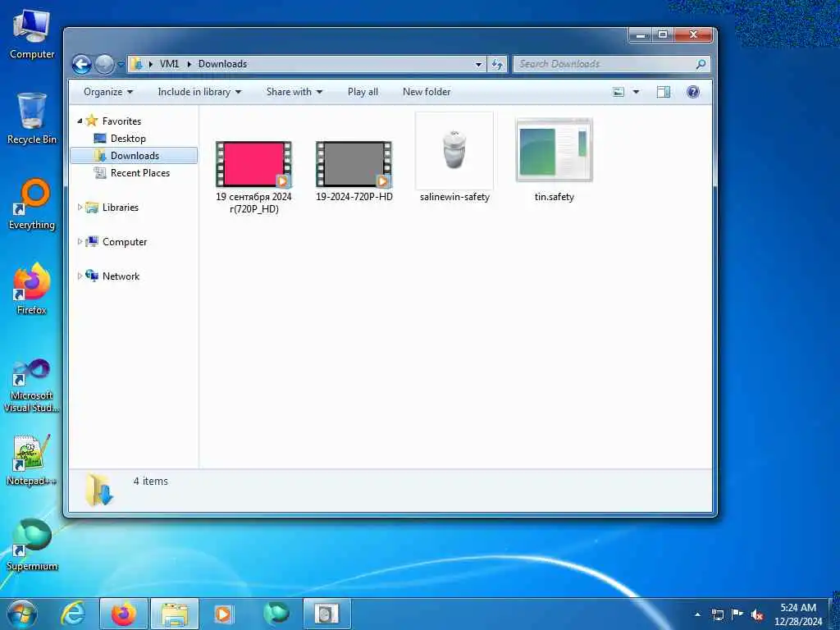Click the Downloads breadcrumb in address bar
The height and width of the screenshot is (630, 840).
pyautogui.click(x=222, y=64)
